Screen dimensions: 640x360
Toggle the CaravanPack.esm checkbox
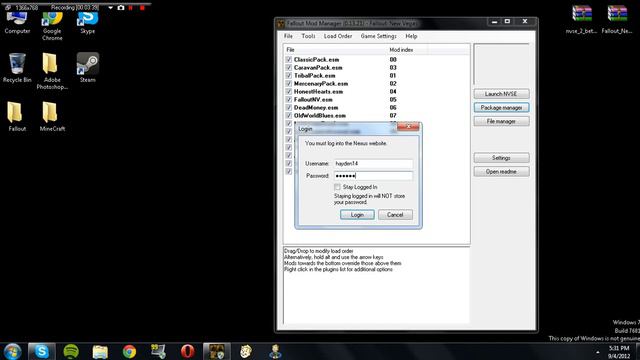pos(289,68)
